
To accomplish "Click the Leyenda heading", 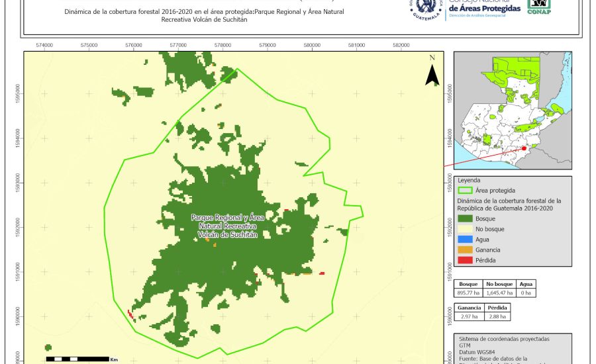I will click(468, 180).
